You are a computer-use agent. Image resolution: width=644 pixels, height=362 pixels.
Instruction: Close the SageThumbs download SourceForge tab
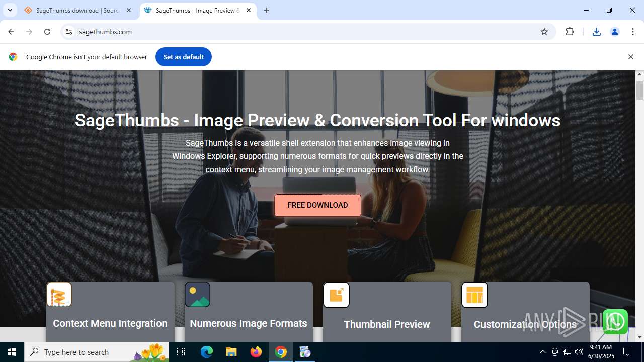(129, 10)
